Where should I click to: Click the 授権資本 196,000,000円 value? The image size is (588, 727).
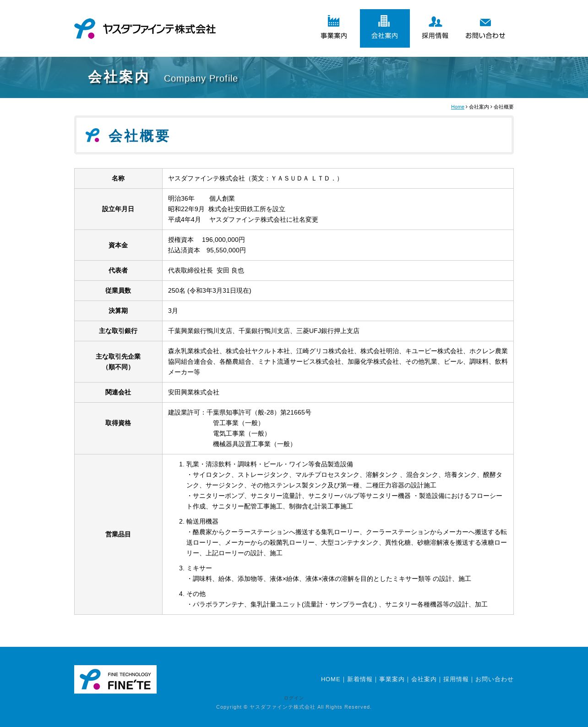click(x=207, y=240)
